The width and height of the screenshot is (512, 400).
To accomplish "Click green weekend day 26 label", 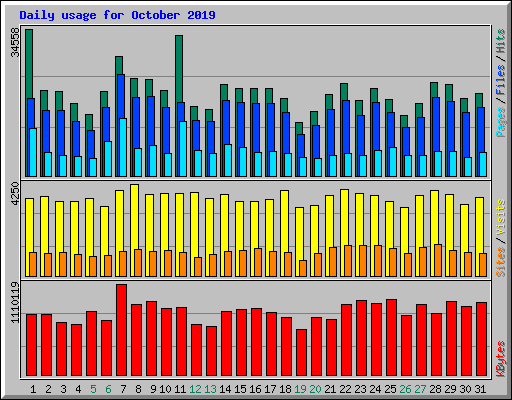I will pyautogui.click(x=405, y=389).
